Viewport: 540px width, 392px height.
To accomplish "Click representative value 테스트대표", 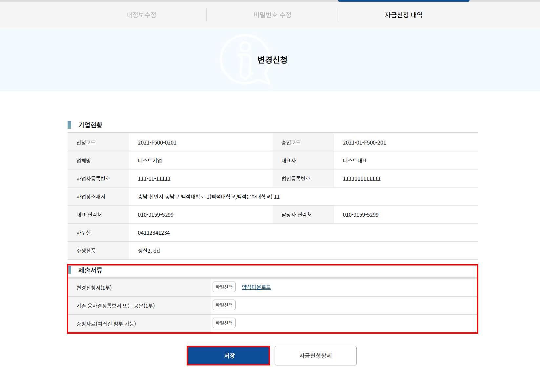I will (355, 161).
